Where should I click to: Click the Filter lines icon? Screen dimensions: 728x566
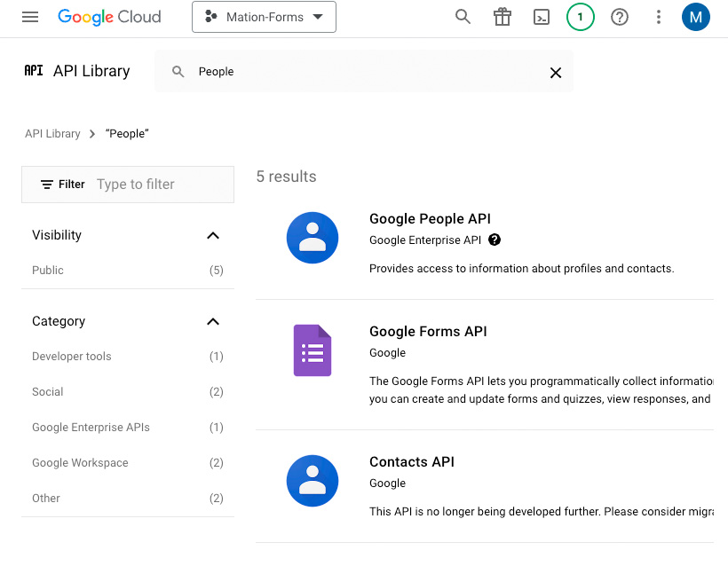(46, 185)
